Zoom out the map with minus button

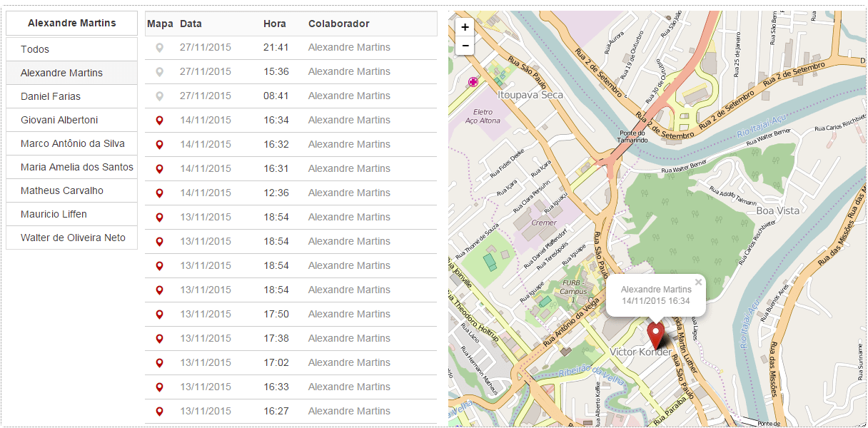tap(465, 46)
